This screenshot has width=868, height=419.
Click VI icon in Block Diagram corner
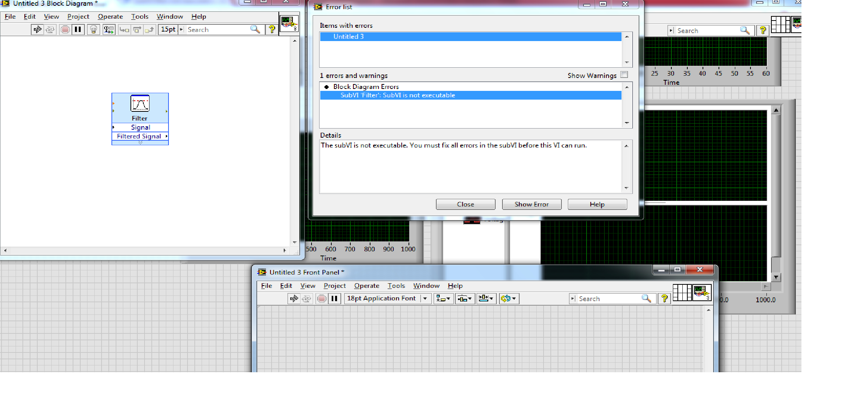pyautogui.click(x=289, y=24)
